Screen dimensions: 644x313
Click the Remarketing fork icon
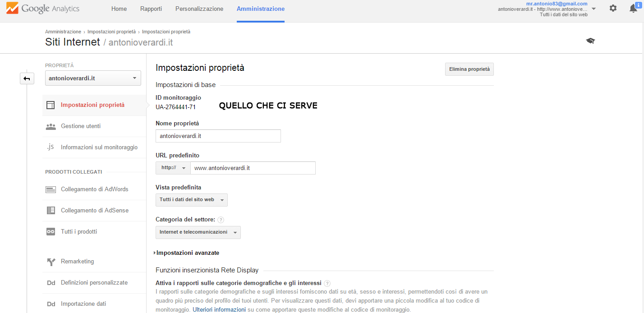pyautogui.click(x=51, y=262)
